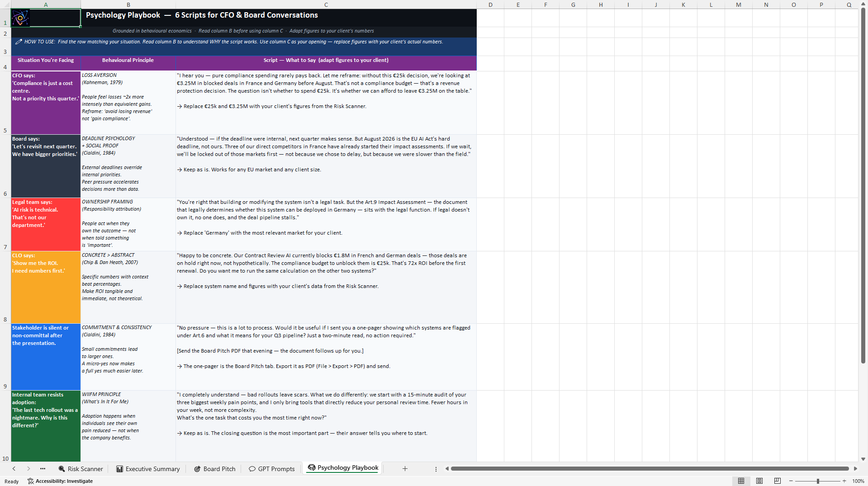This screenshot has width=868, height=486.
Task: Open the Risk Scanner sheet tab
Action: (x=81, y=469)
